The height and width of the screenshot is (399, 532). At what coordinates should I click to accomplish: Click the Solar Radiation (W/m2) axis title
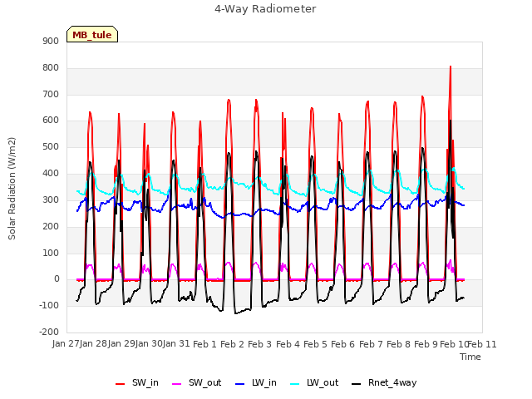click(x=12, y=189)
